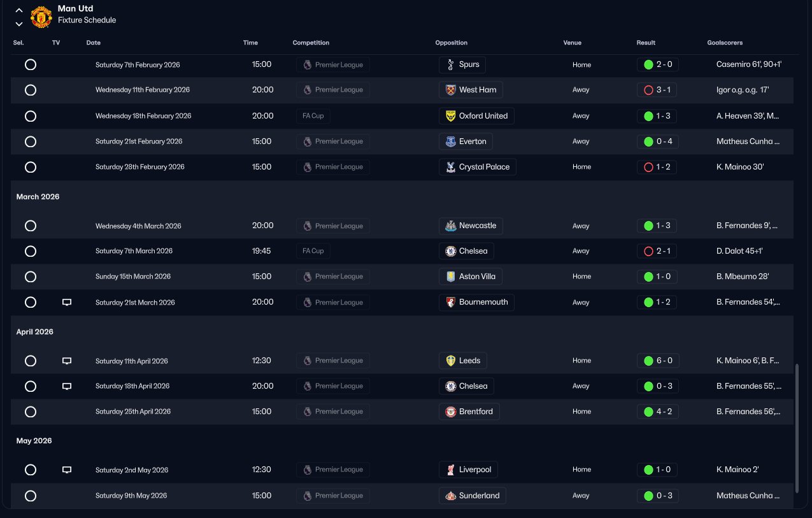Viewport: 812px width, 518px height.
Task: Click Premier League competition tag for Spurs match
Action: pos(333,64)
